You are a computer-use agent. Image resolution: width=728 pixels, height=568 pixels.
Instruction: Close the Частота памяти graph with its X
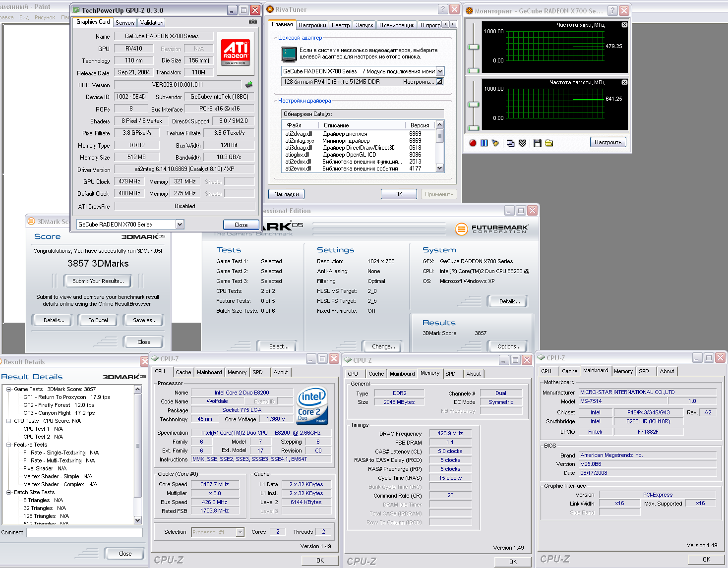pyautogui.click(x=624, y=82)
